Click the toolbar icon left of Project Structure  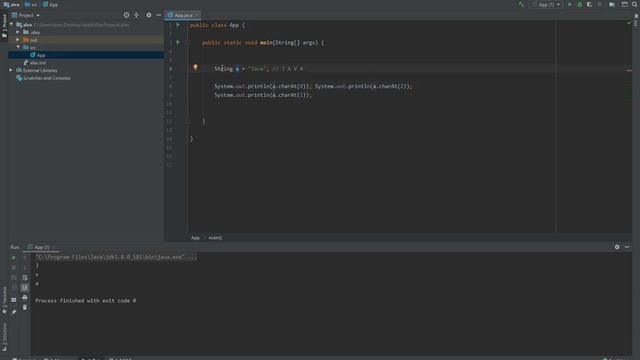coord(612,4)
